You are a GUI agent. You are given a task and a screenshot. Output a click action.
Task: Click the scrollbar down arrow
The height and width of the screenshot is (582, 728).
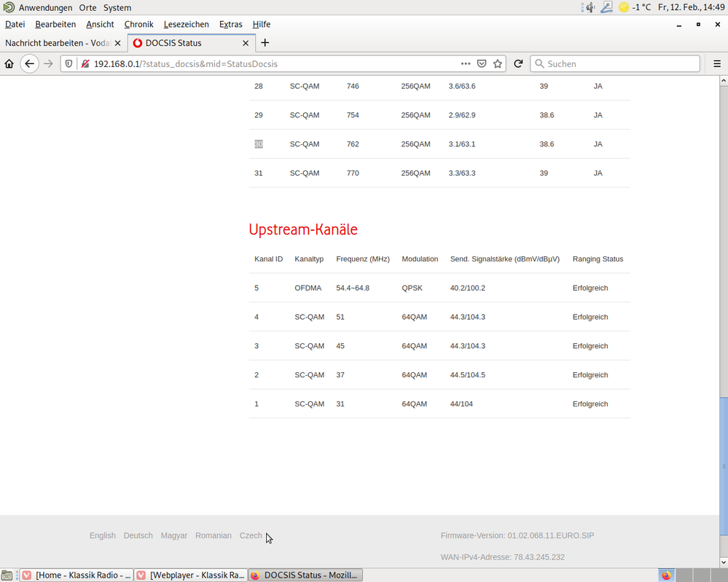point(724,562)
